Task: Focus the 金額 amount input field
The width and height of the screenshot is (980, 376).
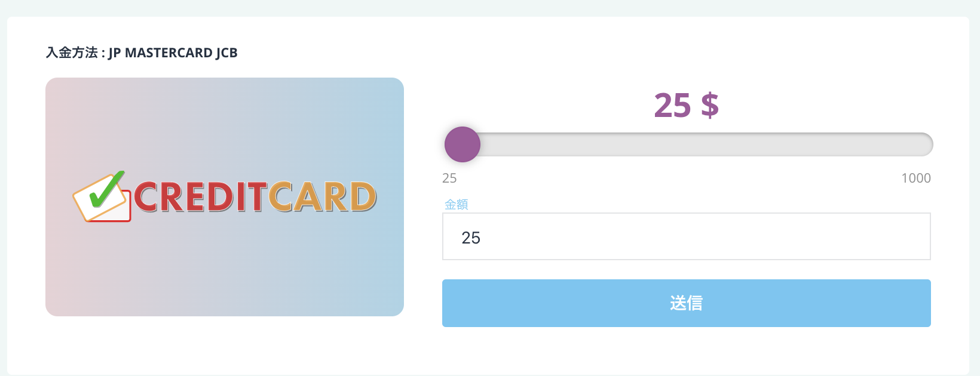Action: coord(686,236)
